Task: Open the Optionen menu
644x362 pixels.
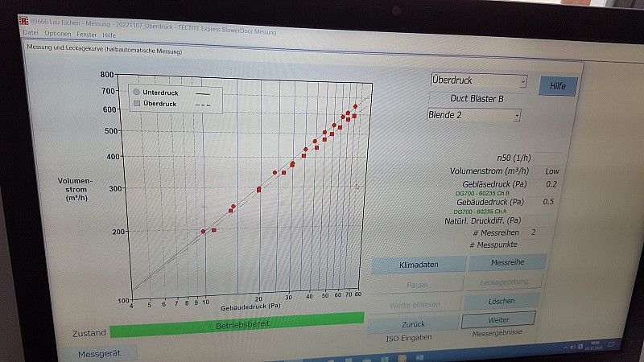Action: click(58, 34)
